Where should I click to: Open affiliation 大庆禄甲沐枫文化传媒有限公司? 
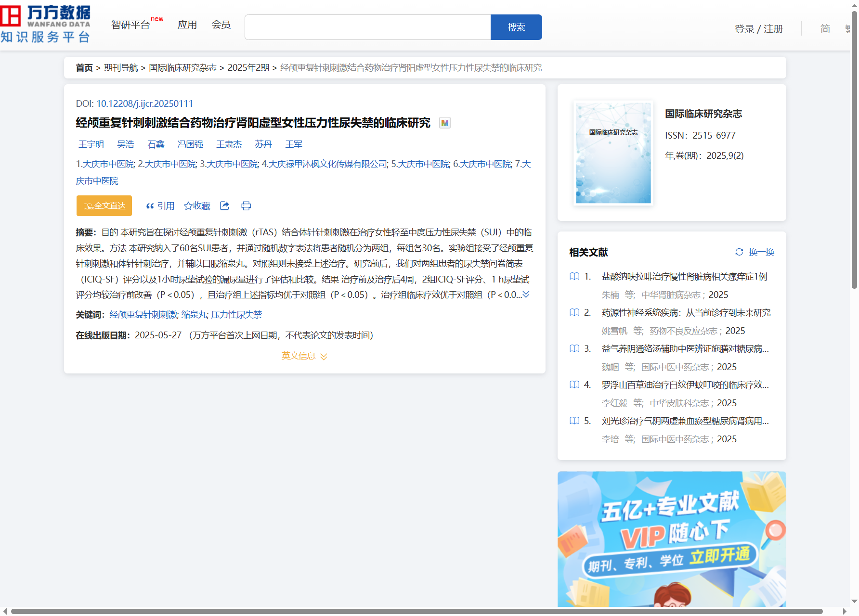tap(327, 164)
